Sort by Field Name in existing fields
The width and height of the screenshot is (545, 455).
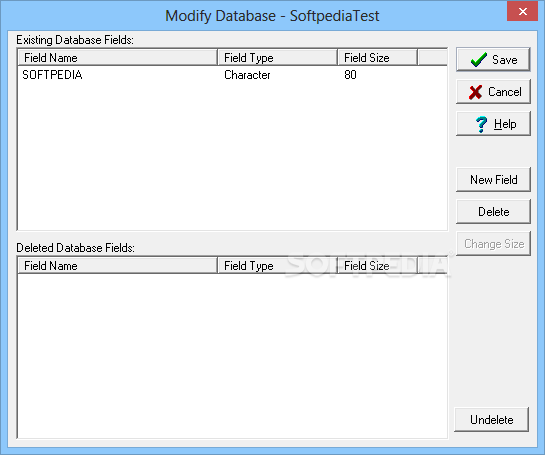pyautogui.click(x=117, y=57)
